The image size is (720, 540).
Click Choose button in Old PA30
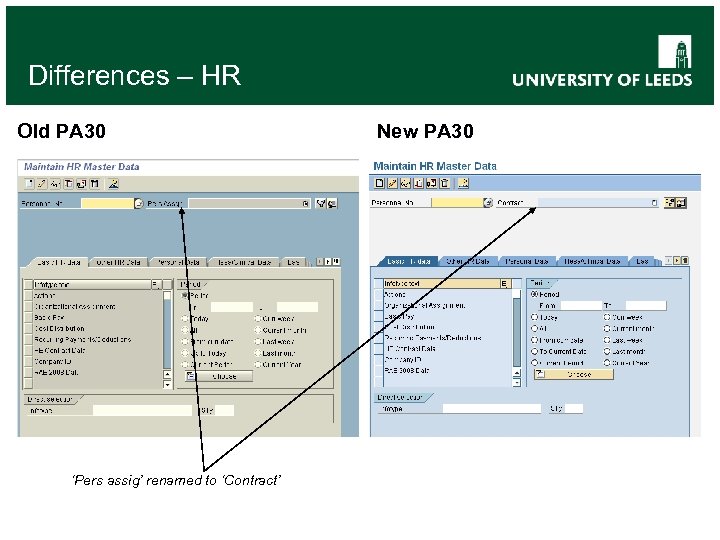click(219, 376)
